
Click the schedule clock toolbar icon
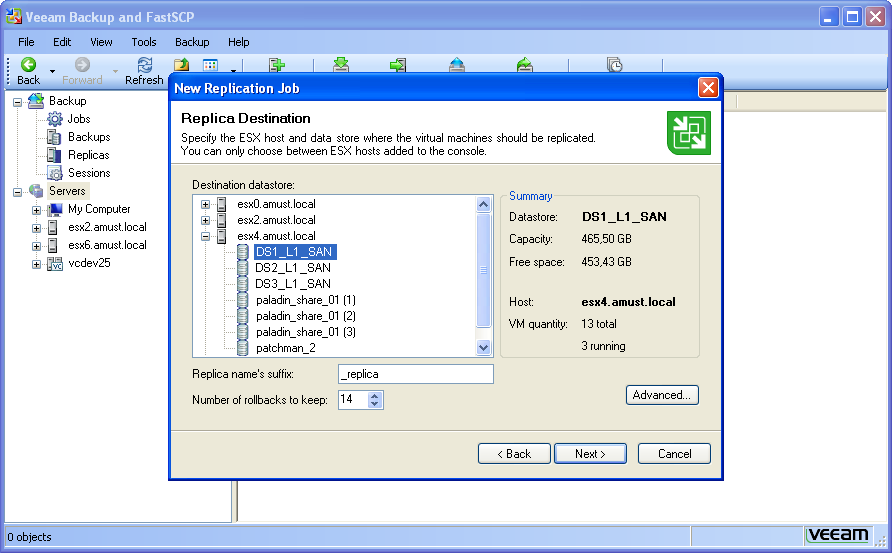pyautogui.click(x=614, y=64)
